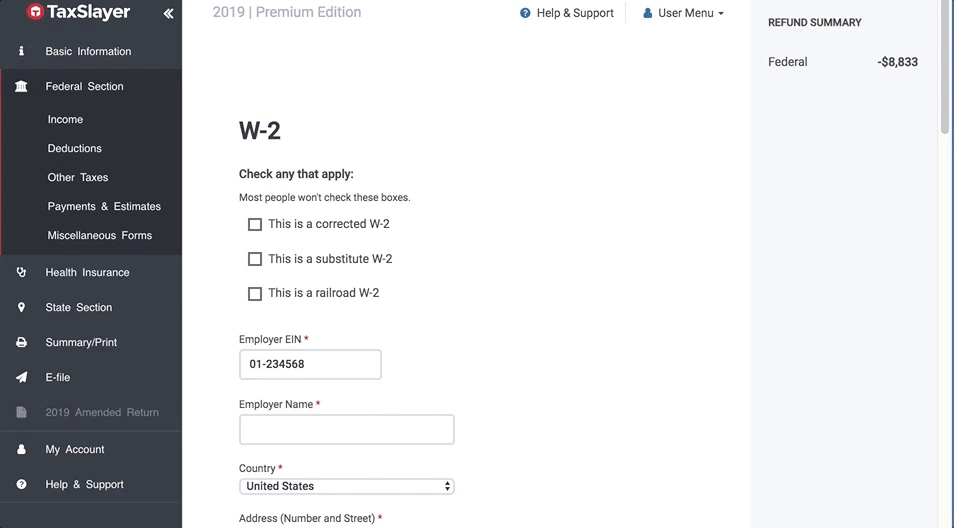Tick the substitute W-2 checkbox
Viewport: 954px width, 528px height.
[x=255, y=259]
